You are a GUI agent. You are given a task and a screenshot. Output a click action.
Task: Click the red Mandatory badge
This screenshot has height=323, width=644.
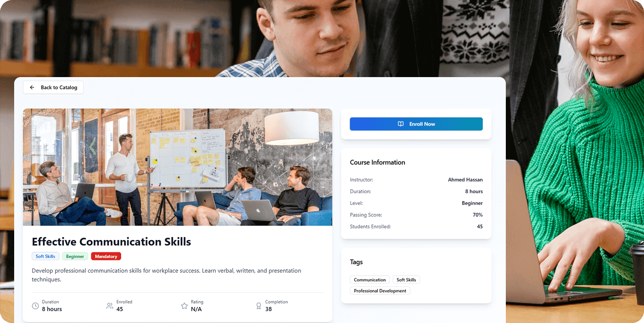(106, 256)
